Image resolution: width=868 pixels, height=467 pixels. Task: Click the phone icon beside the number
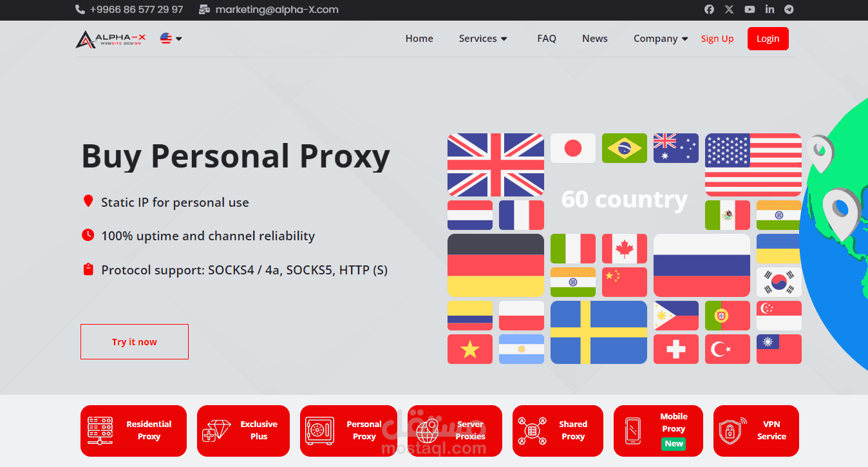pos(80,10)
